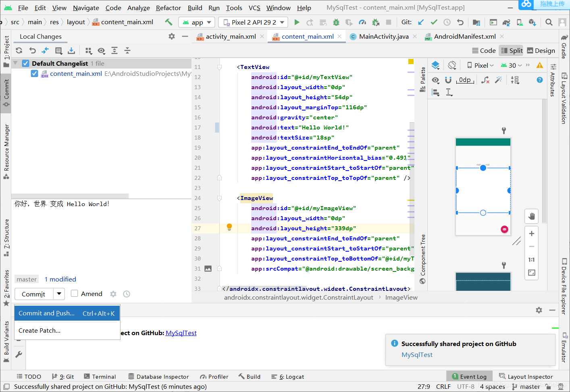Open Search Everywhere magnifier icon
This screenshot has width=570, height=392.
(x=549, y=22)
